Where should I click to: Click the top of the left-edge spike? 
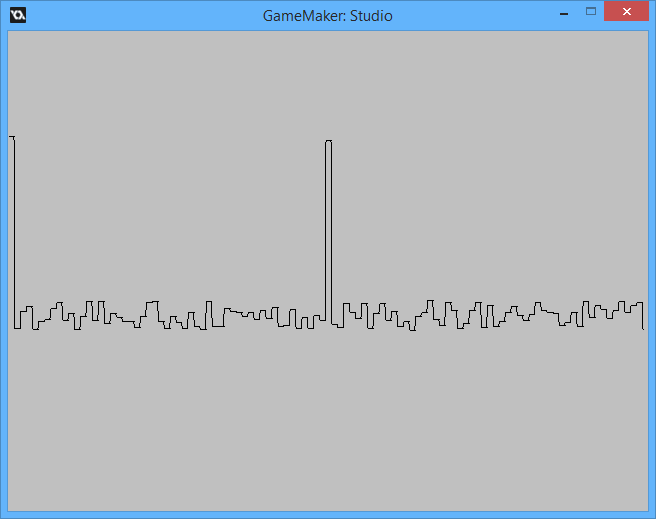12,137
